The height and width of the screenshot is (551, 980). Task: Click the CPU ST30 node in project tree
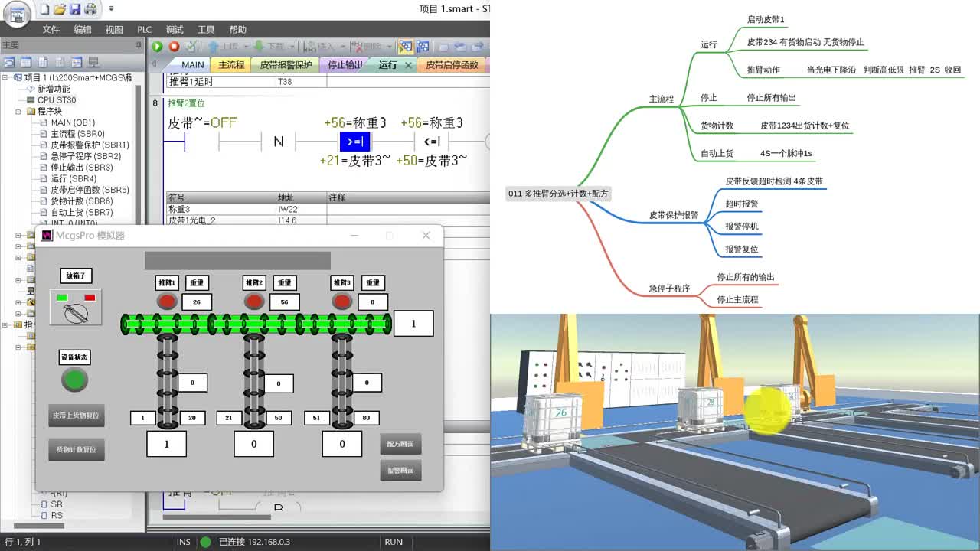[57, 100]
